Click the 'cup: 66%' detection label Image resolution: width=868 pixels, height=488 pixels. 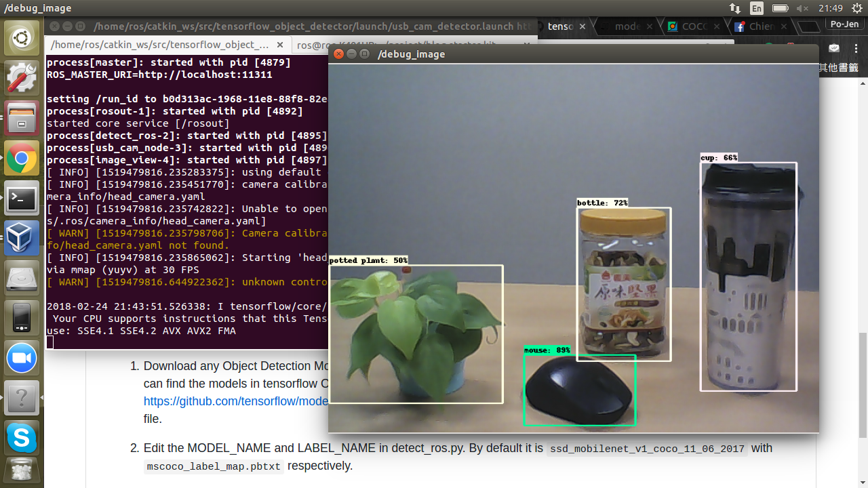[x=719, y=158]
